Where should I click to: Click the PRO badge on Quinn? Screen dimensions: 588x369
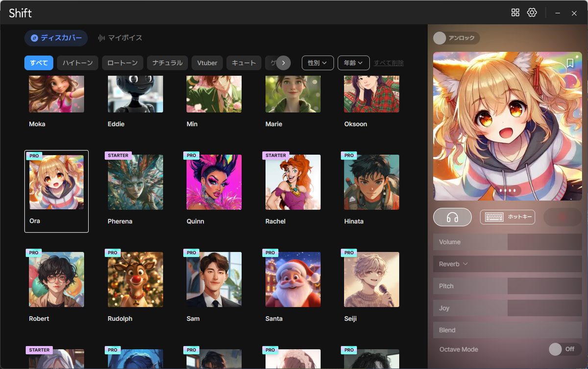[x=191, y=155]
